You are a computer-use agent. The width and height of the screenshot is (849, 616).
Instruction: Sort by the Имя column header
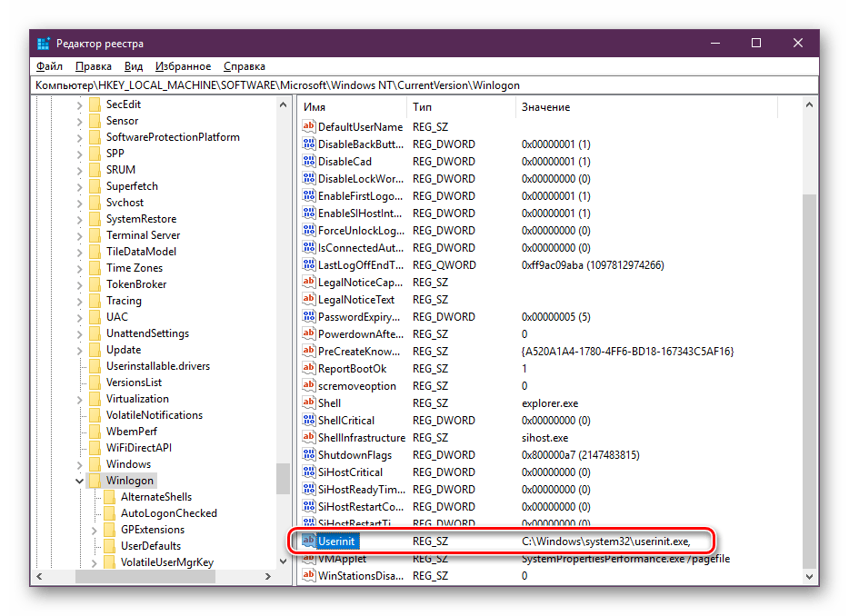[x=351, y=107]
